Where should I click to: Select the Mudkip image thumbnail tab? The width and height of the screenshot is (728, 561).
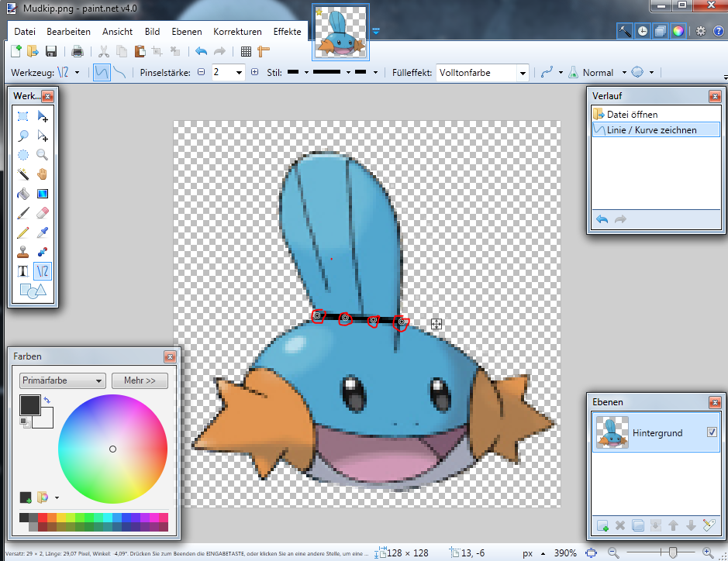(x=340, y=32)
